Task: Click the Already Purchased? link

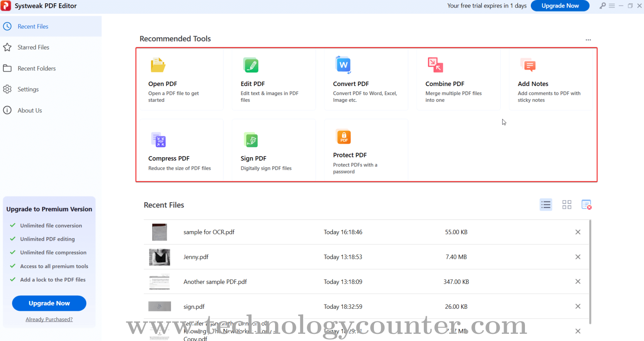Action: [49, 320]
